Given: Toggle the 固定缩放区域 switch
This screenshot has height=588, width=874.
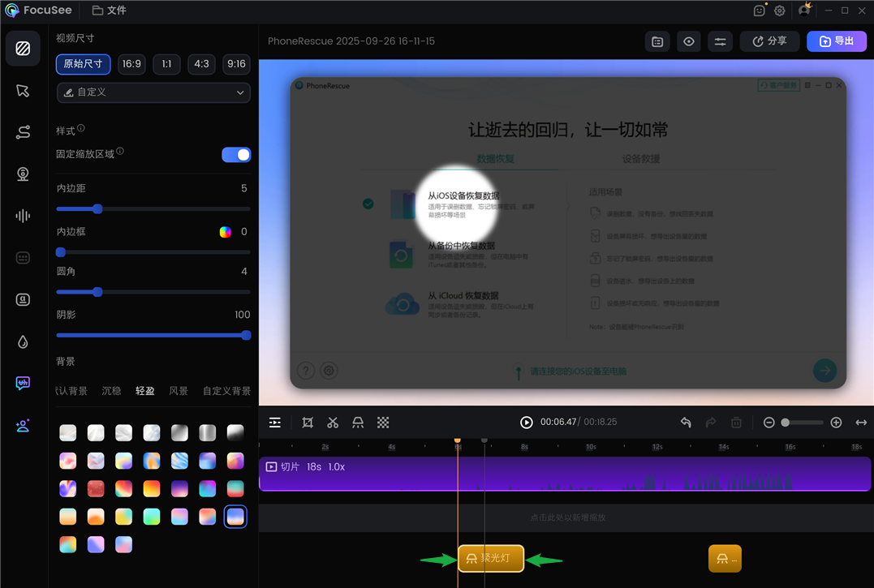Looking at the screenshot, I should pos(236,155).
